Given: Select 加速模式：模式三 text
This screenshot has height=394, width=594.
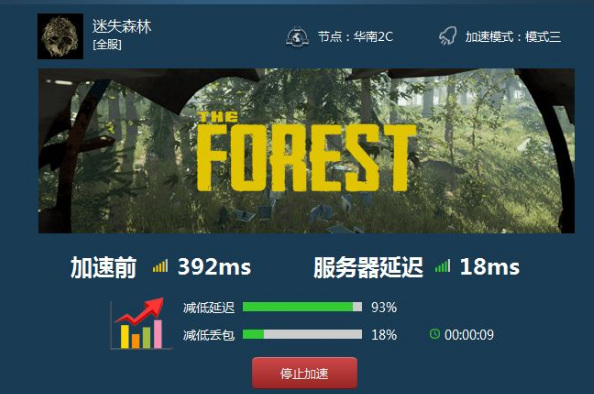Looking at the screenshot, I should click(x=513, y=37).
